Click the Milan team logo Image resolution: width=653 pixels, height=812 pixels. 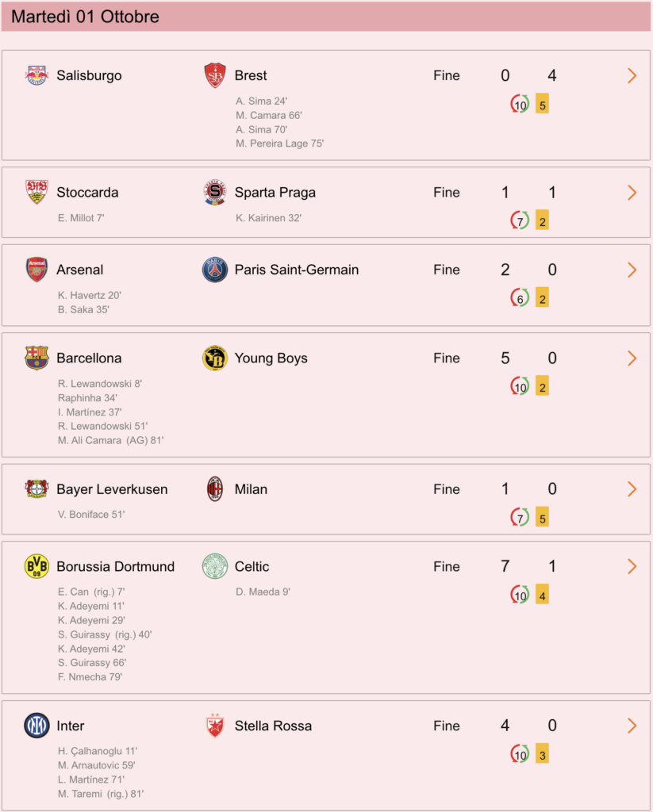214,488
